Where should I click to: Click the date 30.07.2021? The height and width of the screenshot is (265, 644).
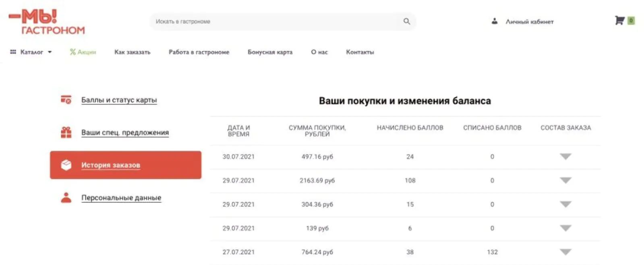(x=238, y=157)
